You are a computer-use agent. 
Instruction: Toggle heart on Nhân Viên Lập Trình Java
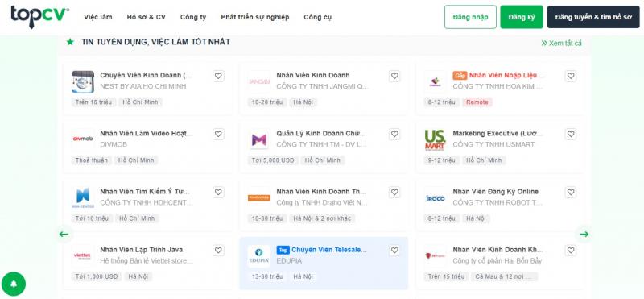coord(218,251)
